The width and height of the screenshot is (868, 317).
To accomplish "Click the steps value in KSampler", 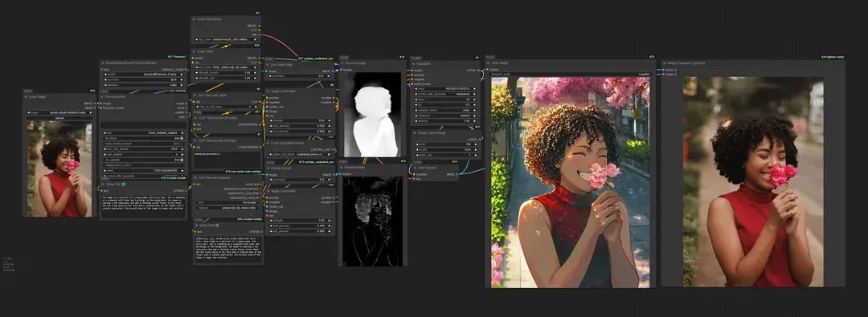I will tap(445, 100).
